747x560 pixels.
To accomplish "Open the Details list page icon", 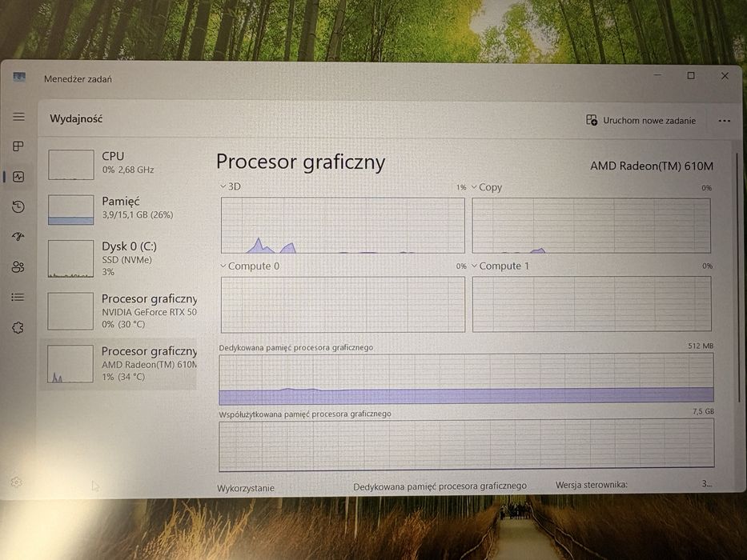I will click(x=18, y=297).
